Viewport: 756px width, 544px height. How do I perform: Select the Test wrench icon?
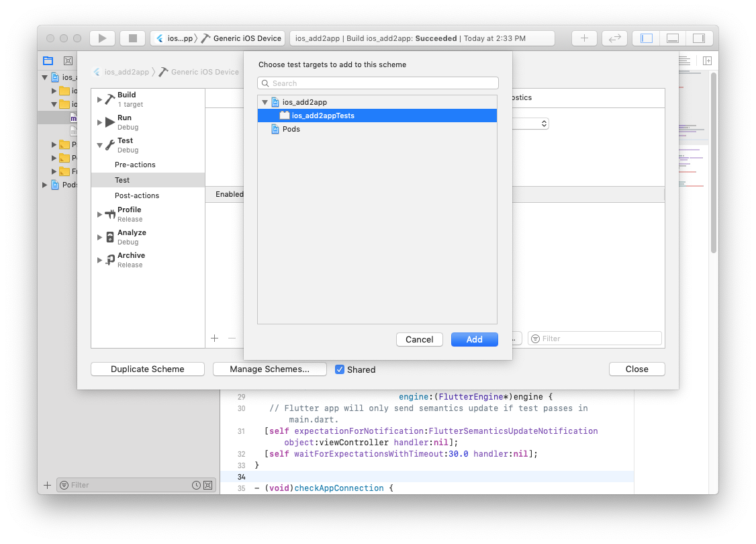pos(110,145)
